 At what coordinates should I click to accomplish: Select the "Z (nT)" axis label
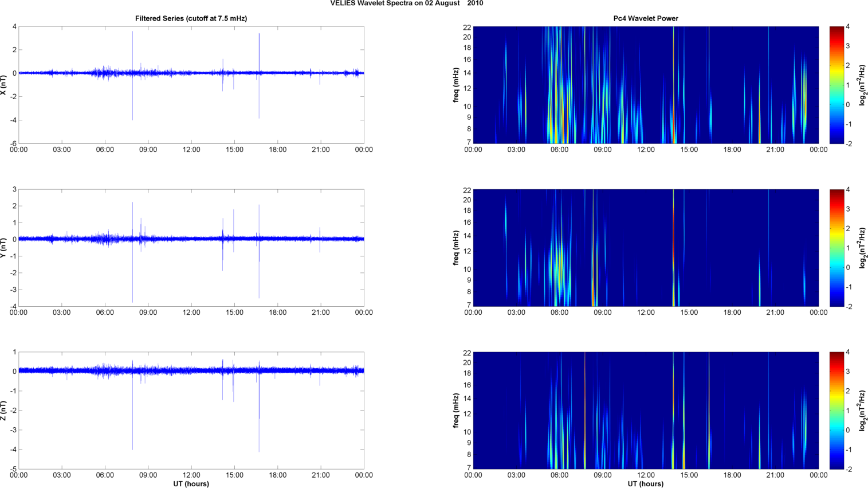[4, 411]
